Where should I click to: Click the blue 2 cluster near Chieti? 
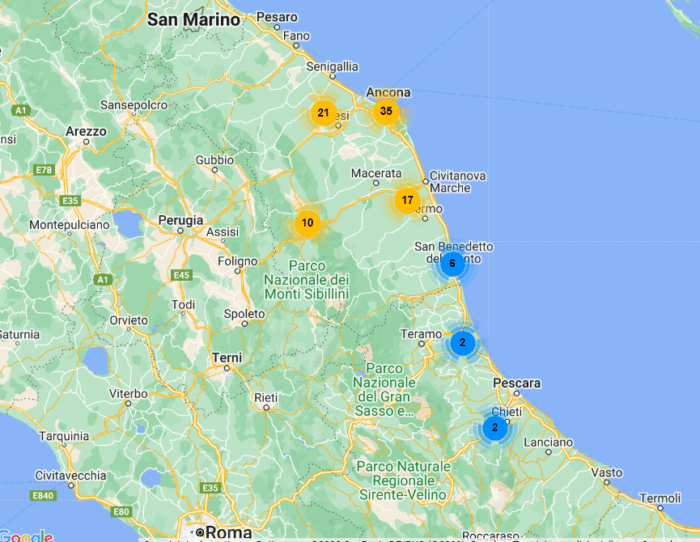pos(494,427)
